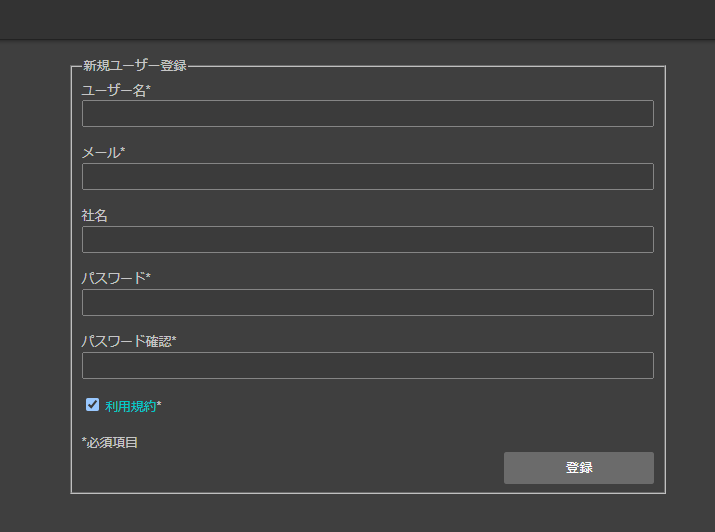Click the dark header bar at top
715x532 pixels.
pyautogui.click(x=358, y=20)
